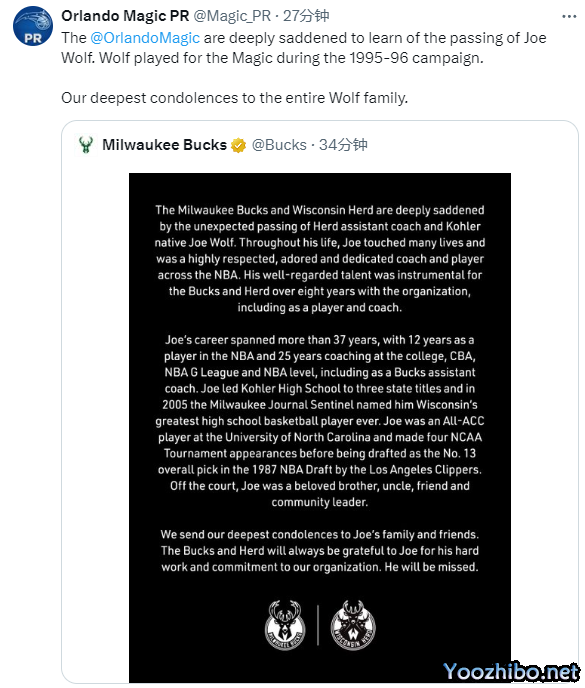Viewport: 585px width, 688px height.
Task: Open the @Bucks handle in quoted tweet
Action: pos(279,145)
